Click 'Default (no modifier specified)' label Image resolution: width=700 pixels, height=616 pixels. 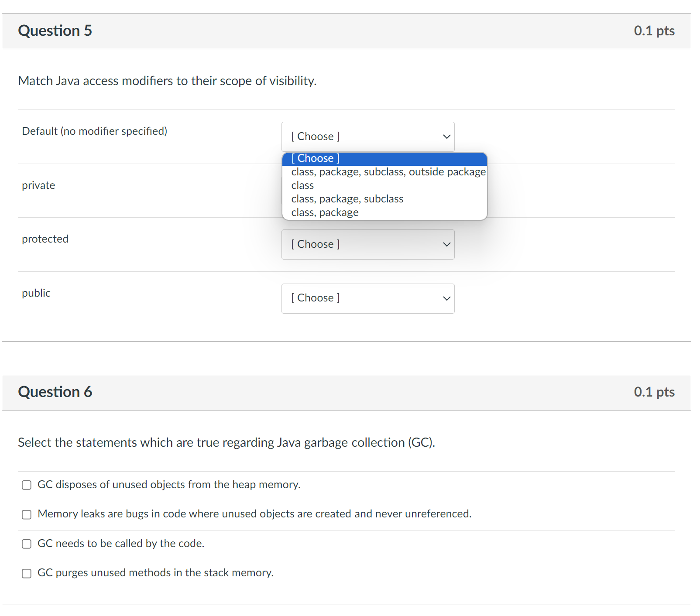click(x=95, y=131)
